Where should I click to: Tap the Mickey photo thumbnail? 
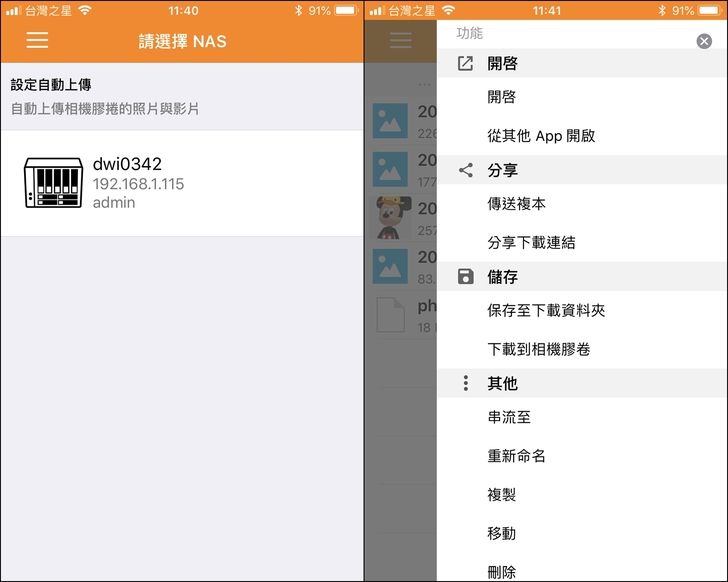[388, 217]
